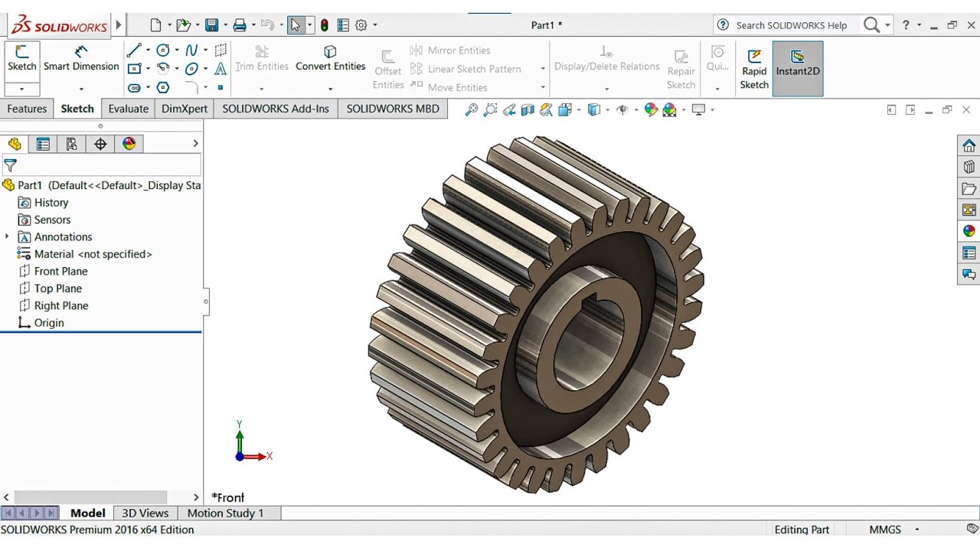Open the SOLIDWORKS MBD tab
980x551 pixels.
tap(393, 109)
